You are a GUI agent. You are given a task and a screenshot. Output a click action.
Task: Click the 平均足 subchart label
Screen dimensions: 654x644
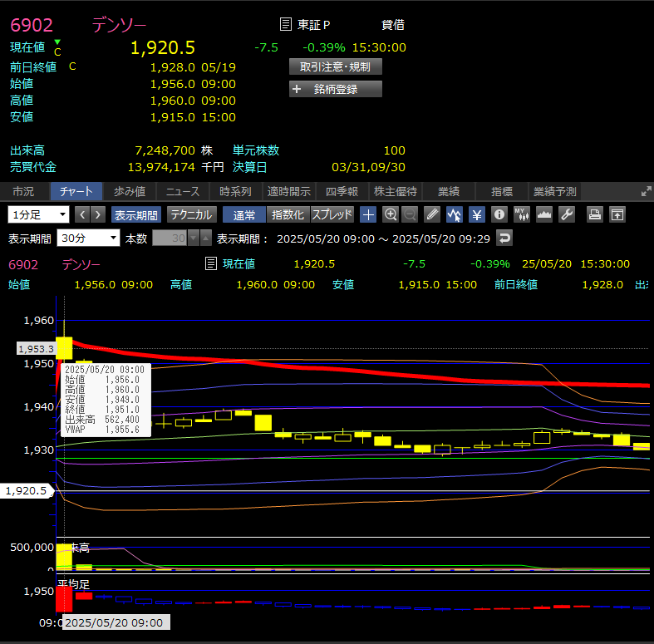[73, 584]
